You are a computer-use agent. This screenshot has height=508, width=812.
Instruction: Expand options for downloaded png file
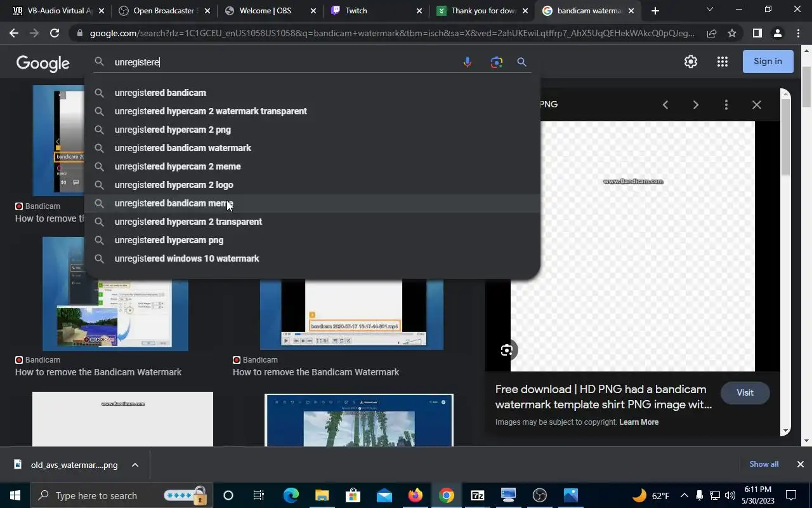135,465
